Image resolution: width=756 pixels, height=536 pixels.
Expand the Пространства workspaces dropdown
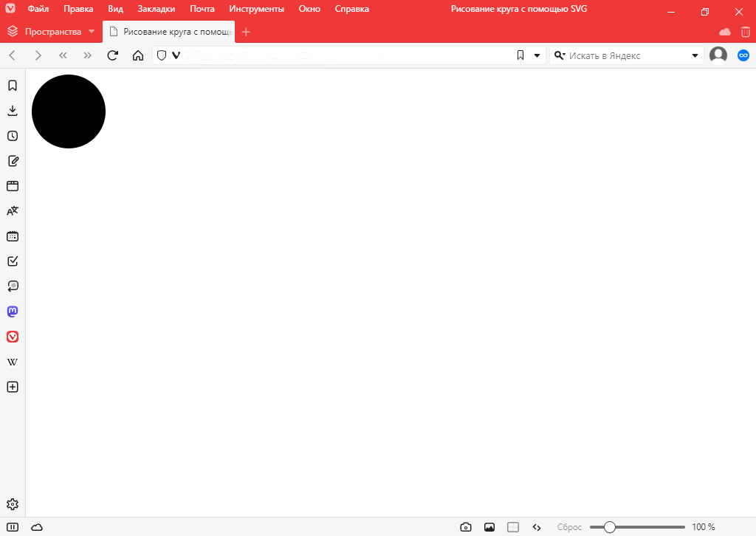click(92, 32)
